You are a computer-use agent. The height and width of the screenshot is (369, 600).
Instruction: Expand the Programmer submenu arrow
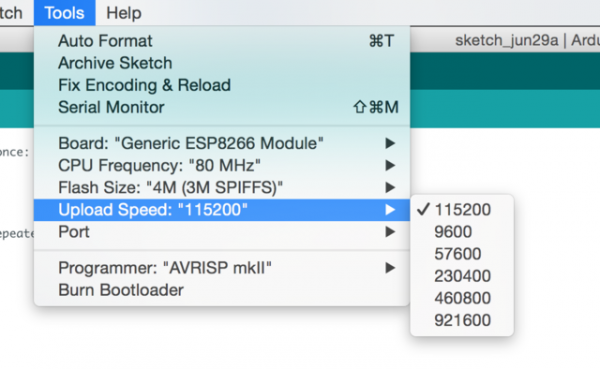pyautogui.click(x=390, y=268)
